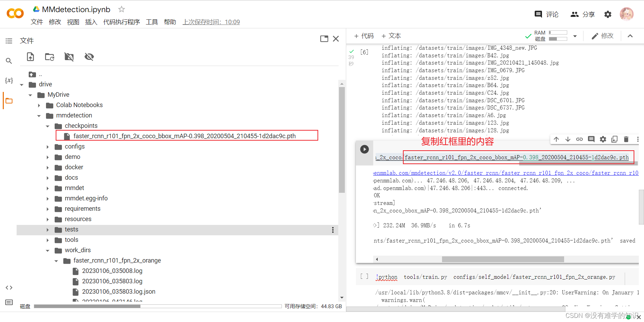
Task: Add a new text cell (+ 文本)
Action: [391, 36]
